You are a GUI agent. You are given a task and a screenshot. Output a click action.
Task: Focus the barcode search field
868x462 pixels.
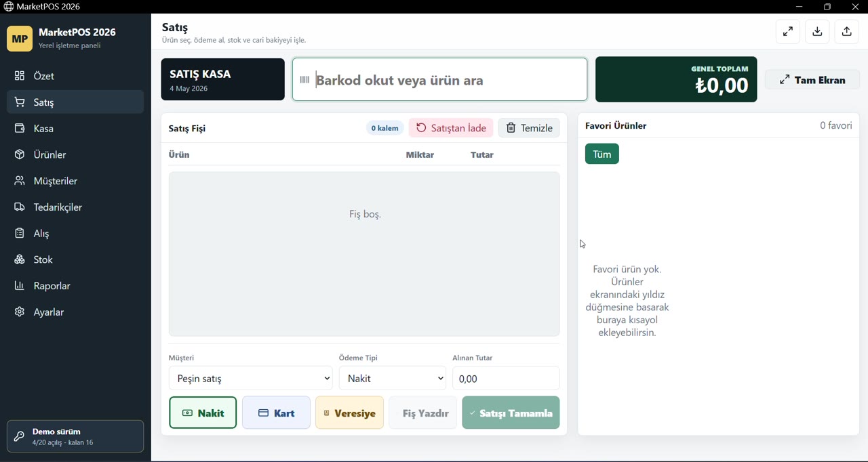click(x=440, y=80)
